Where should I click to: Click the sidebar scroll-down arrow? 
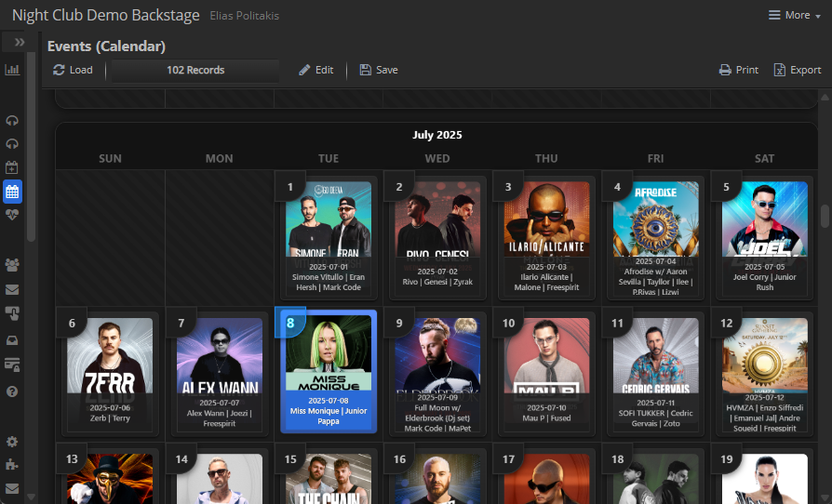tap(31, 497)
